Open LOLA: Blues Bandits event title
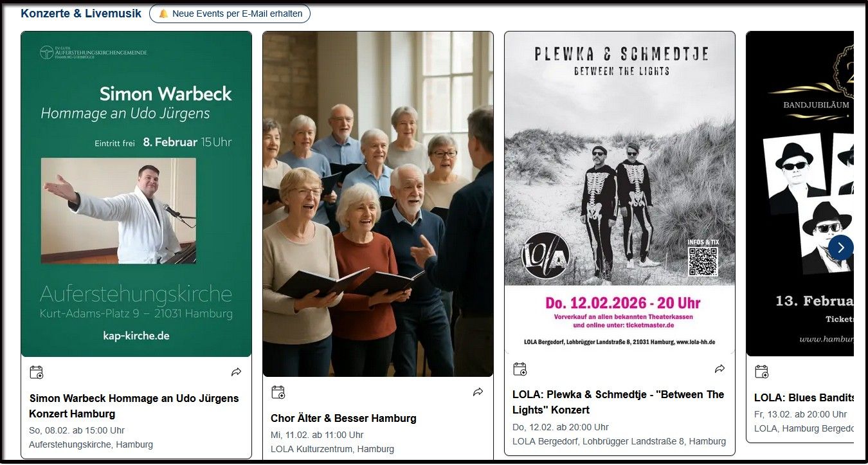The image size is (868, 465). 804,397
